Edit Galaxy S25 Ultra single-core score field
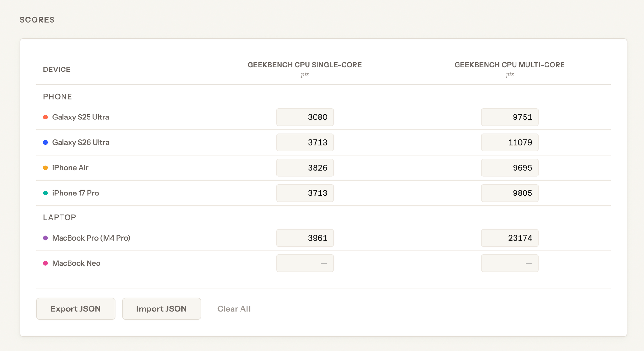 tap(305, 117)
